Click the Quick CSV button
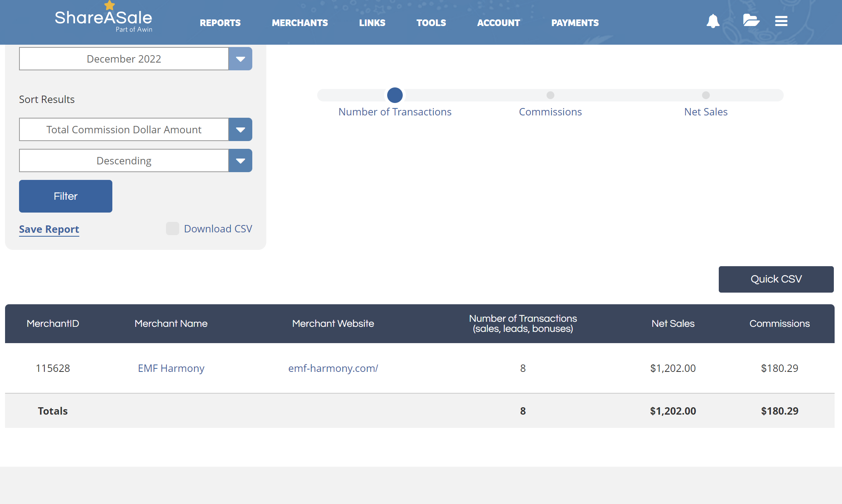The height and width of the screenshot is (504, 842). click(776, 279)
